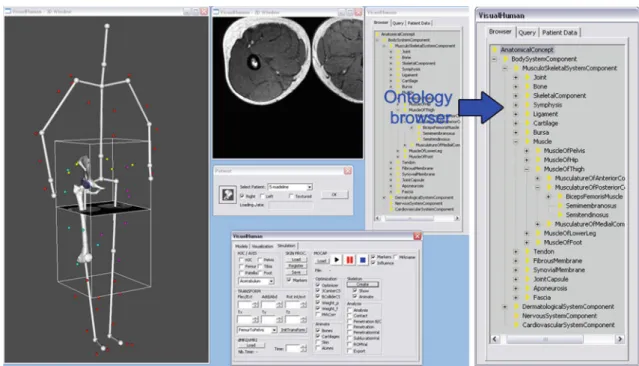Click Semitendinosus folder icon in enlarged panel

pyautogui.click(x=560, y=215)
